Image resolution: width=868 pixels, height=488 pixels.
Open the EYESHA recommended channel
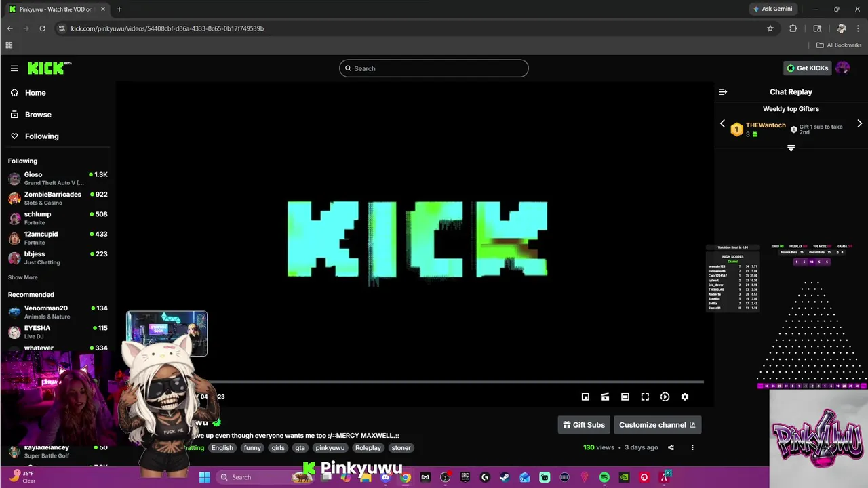pyautogui.click(x=58, y=331)
